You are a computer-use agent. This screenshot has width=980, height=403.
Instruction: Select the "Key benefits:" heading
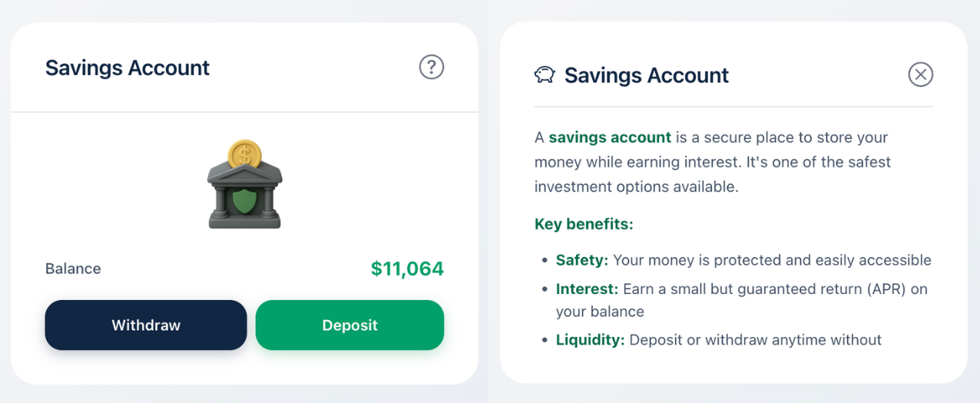584,224
